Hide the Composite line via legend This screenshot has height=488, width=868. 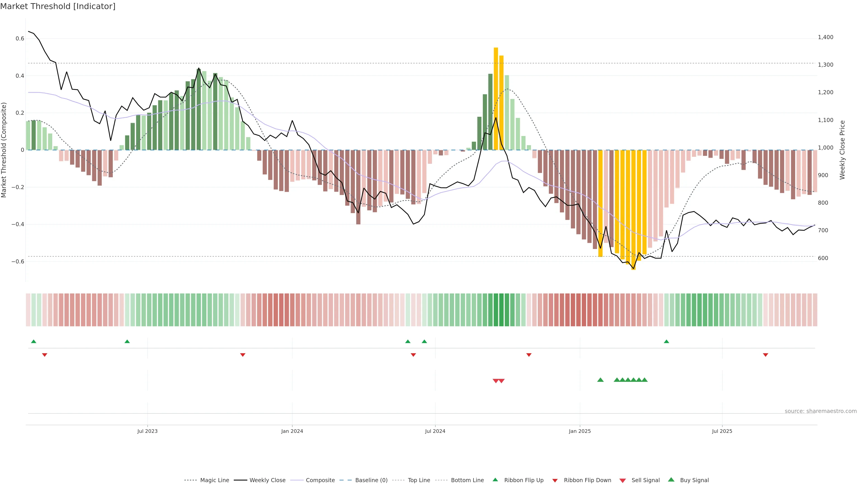pyautogui.click(x=320, y=480)
